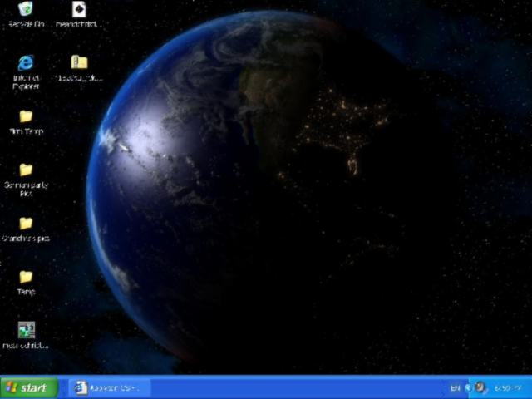Click the German party Pics label text
The height and width of the screenshot is (399, 532).
26,188
